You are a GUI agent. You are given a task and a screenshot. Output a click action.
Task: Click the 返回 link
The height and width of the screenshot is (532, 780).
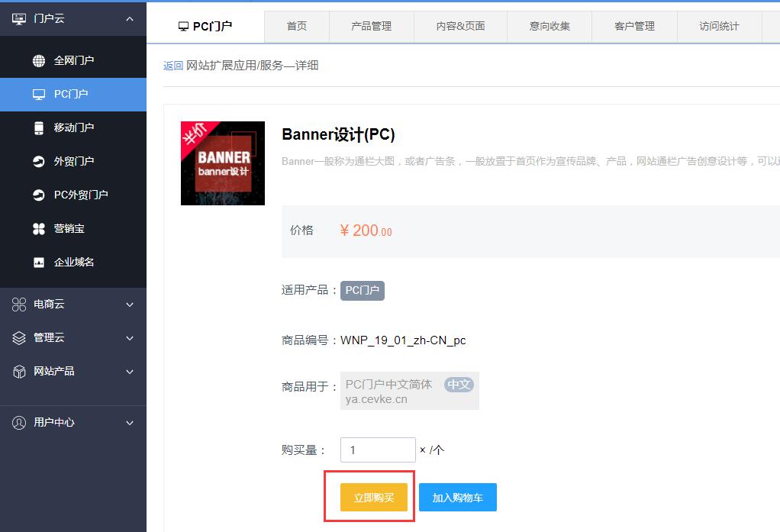[173, 66]
